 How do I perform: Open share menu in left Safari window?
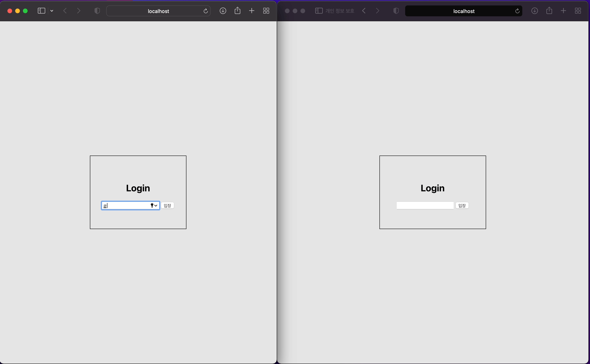[x=237, y=10]
